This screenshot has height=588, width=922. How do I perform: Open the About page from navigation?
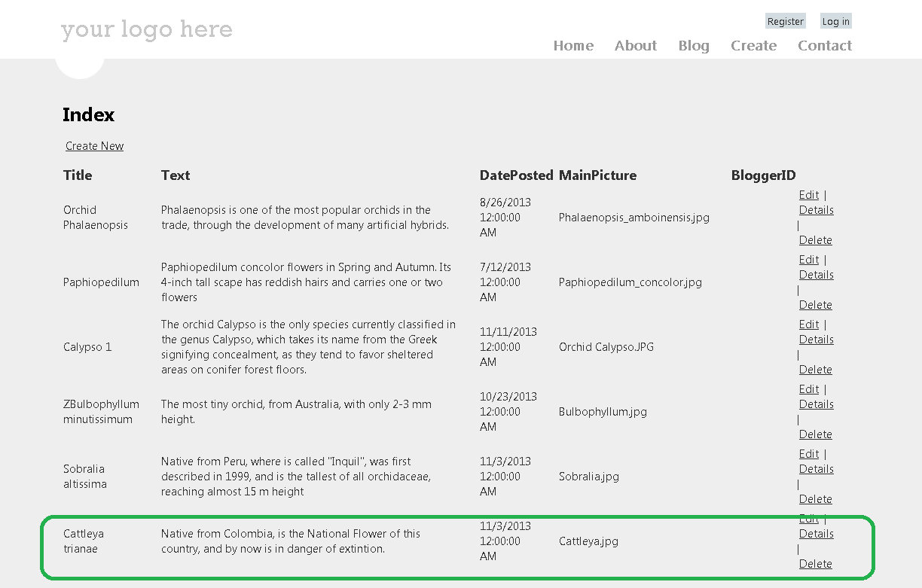pos(636,46)
